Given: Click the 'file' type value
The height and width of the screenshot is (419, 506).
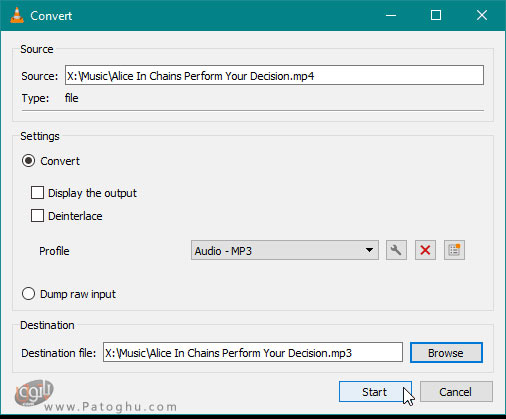Looking at the screenshot, I should pyautogui.click(x=71, y=98).
